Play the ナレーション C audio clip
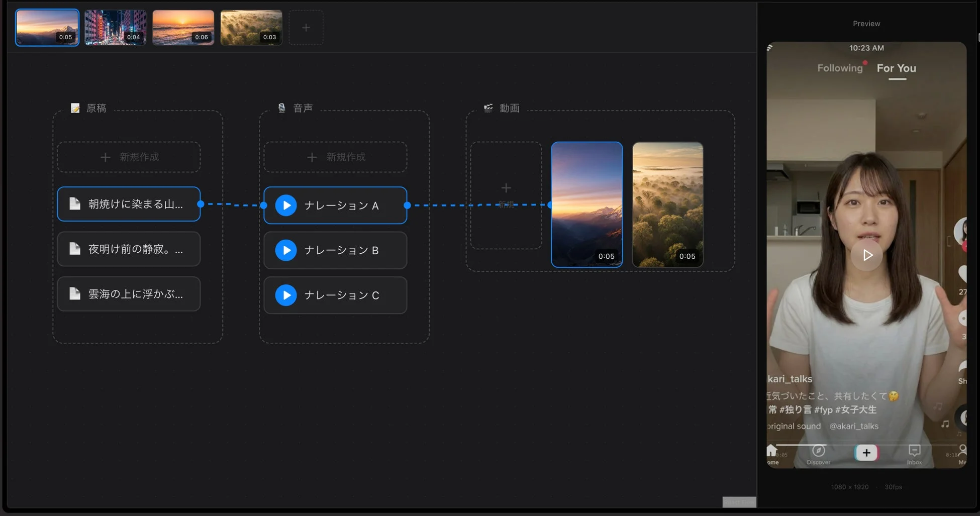Screen dimensions: 980x516 point(286,295)
